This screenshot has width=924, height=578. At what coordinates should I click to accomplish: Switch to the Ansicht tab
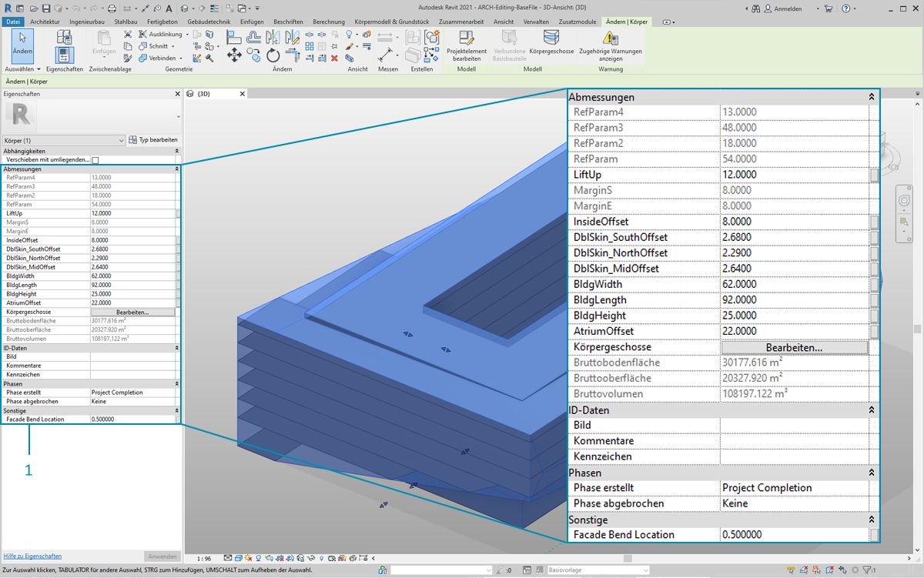click(503, 22)
